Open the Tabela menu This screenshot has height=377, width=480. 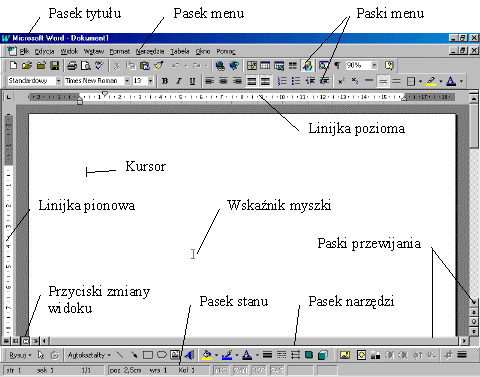pyautogui.click(x=180, y=51)
